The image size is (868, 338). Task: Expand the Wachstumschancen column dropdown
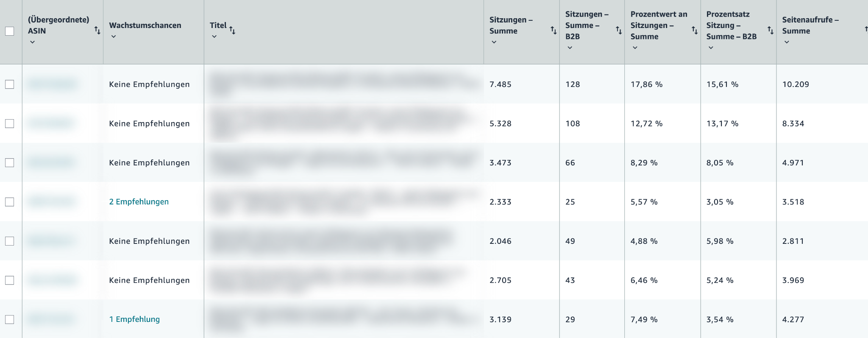point(113,37)
